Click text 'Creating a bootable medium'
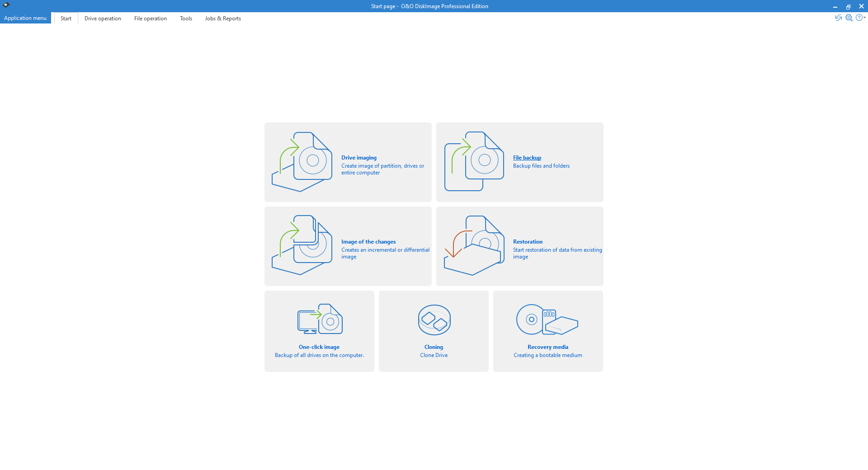The image size is (868, 470). tap(548, 355)
